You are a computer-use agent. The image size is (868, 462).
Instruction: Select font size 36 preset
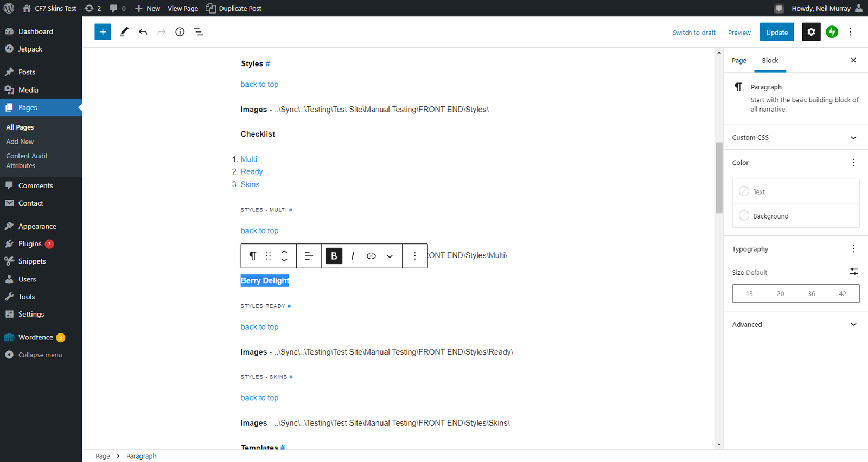pos(811,293)
